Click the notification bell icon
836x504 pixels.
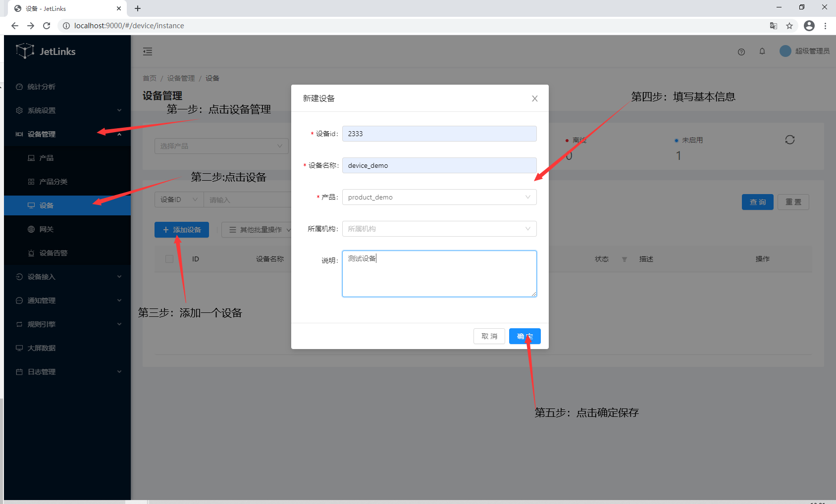762,51
